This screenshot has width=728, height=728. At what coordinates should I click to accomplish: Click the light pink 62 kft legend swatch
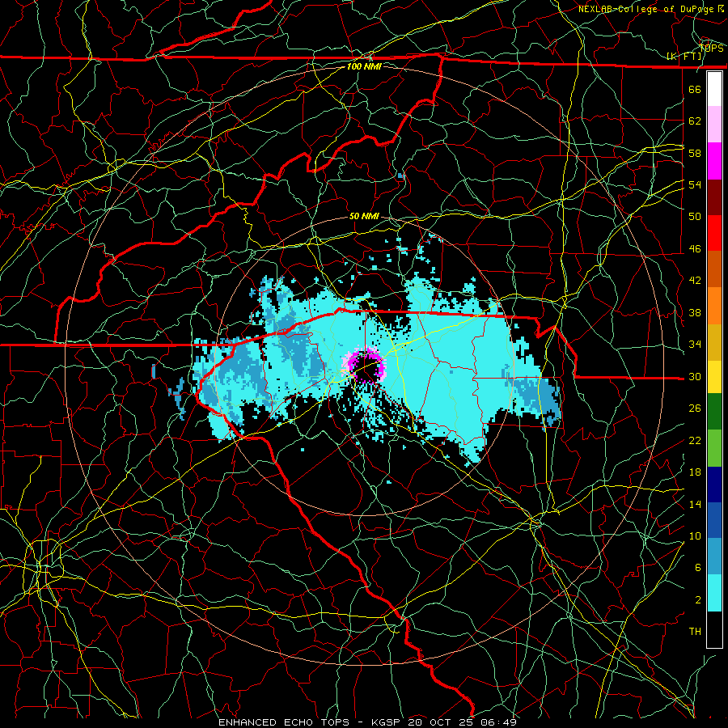point(714,125)
